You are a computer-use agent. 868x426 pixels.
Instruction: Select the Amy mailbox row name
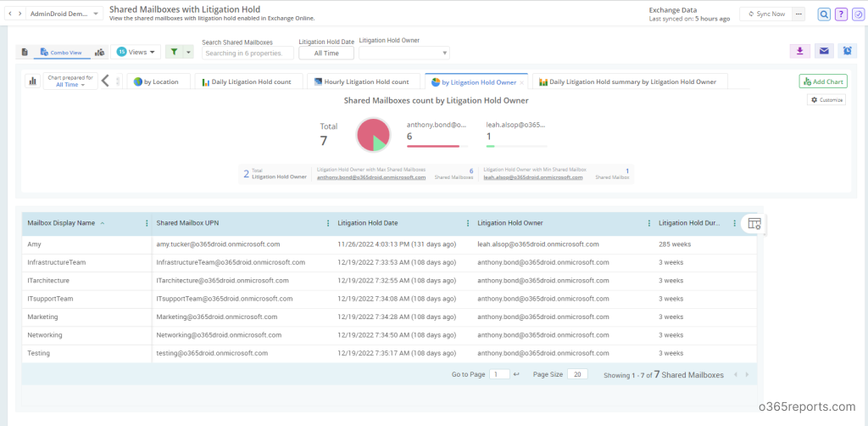click(x=34, y=244)
